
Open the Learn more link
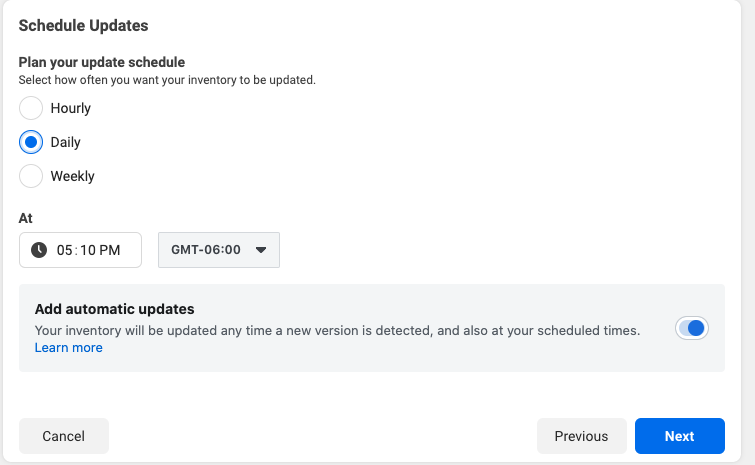(69, 348)
